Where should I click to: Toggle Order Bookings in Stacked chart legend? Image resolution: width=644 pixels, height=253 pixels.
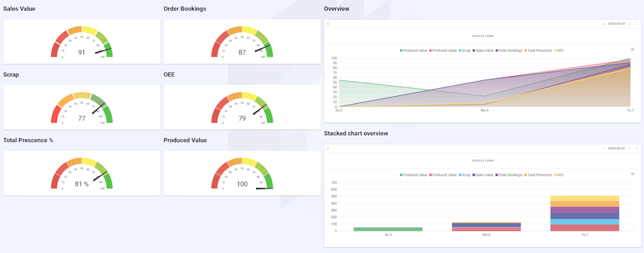(509, 175)
